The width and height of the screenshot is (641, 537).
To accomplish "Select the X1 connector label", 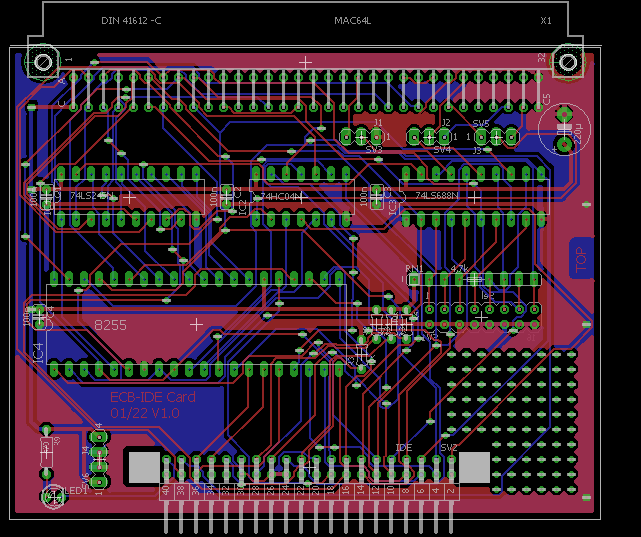I will tap(545, 20).
